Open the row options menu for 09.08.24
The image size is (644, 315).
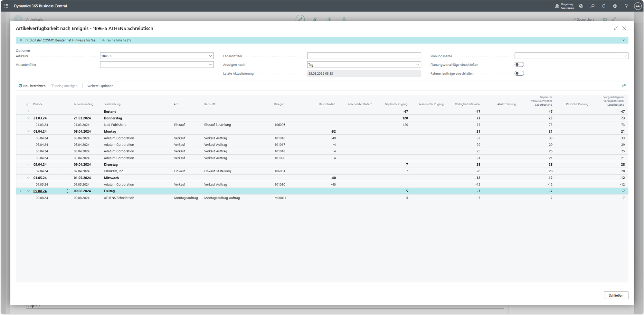[67, 191]
